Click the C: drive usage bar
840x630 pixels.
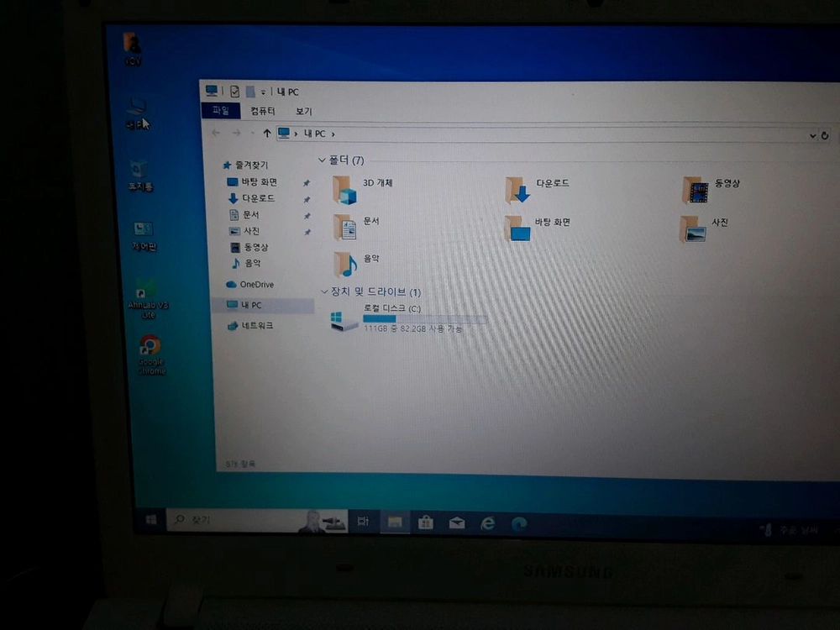pos(424,318)
